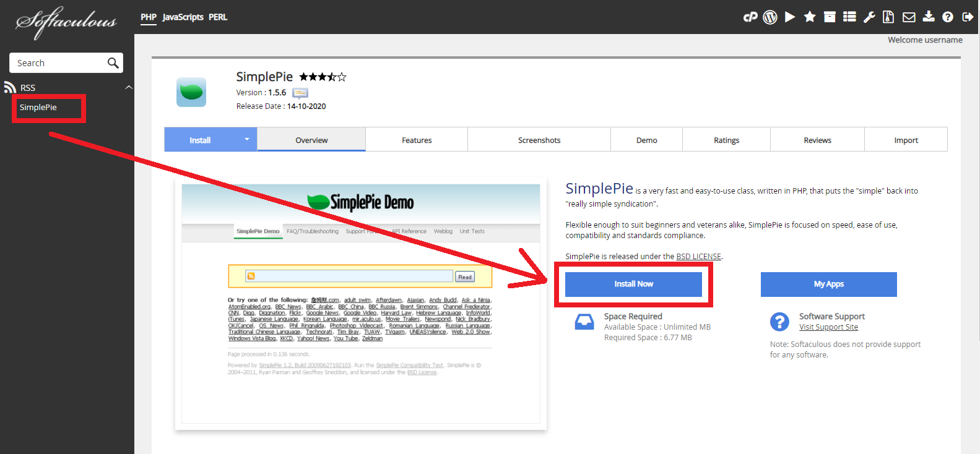
Task: Open the WordPress manager icon
Action: [770, 17]
